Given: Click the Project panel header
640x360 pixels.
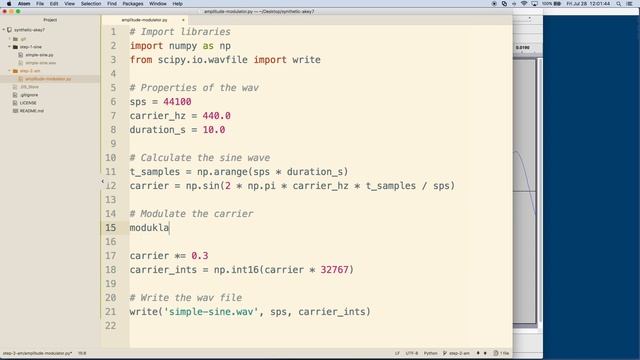Looking at the screenshot, I should [x=50, y=20].
